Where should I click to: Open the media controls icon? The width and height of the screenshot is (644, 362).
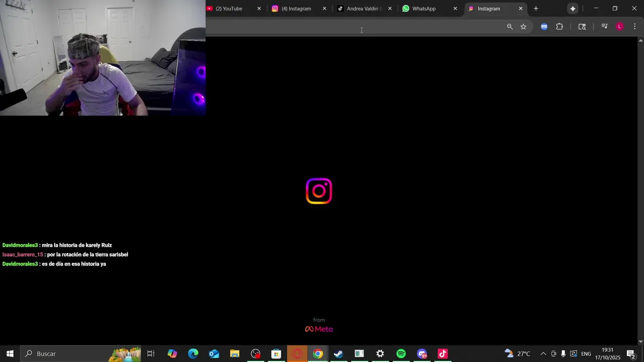click(605, 27)
